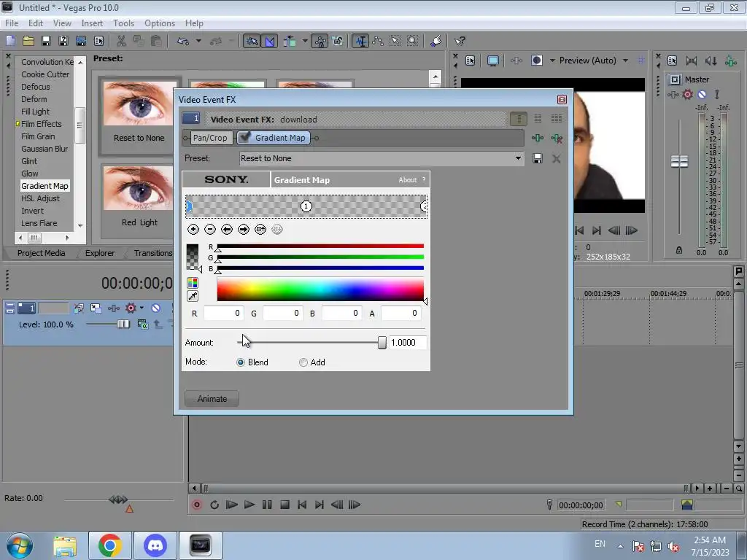Remove gradient color stop with minus icon
This screenshot has width=747, height=560.
pyautogui.click(x=209, y=230)
